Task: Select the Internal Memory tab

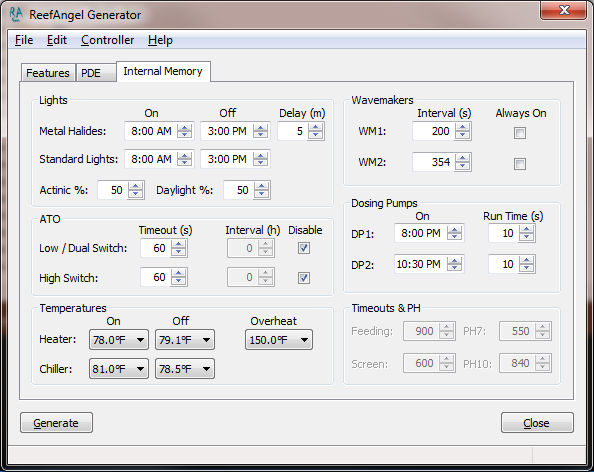Action: [163, 71]
